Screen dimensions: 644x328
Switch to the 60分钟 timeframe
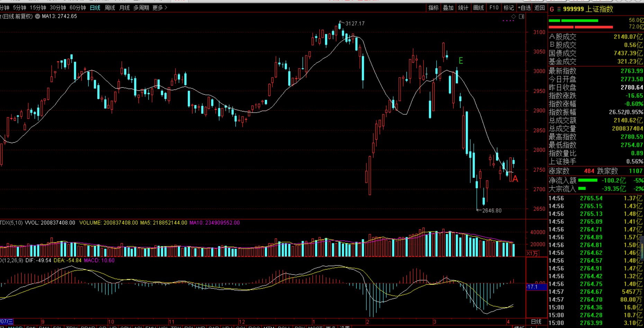click(78, 8)
